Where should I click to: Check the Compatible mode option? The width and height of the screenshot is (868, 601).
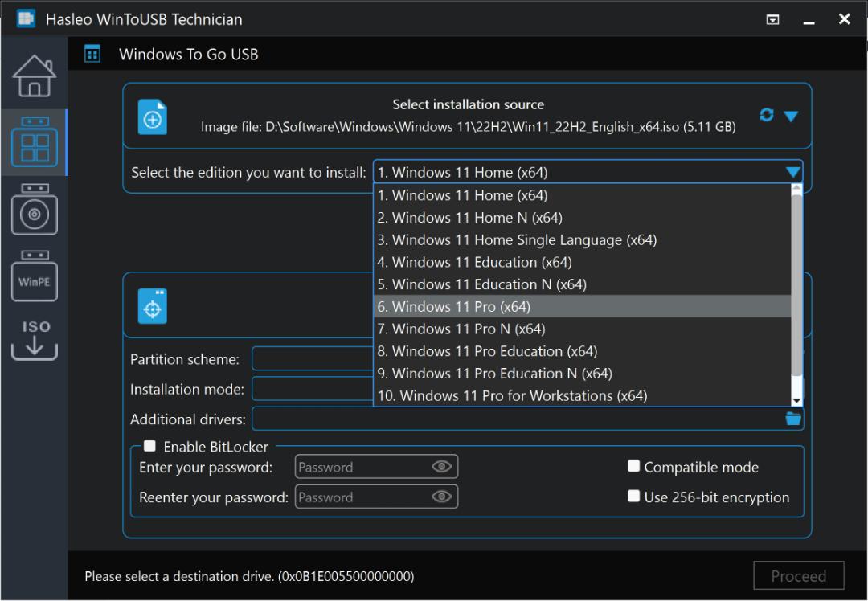coord(634,466)
